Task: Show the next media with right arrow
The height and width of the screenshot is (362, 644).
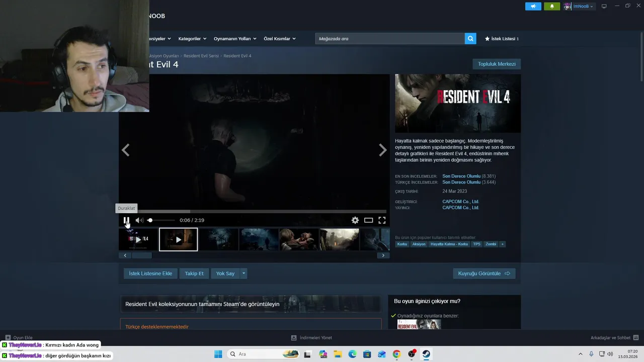Action: point(383,150)
